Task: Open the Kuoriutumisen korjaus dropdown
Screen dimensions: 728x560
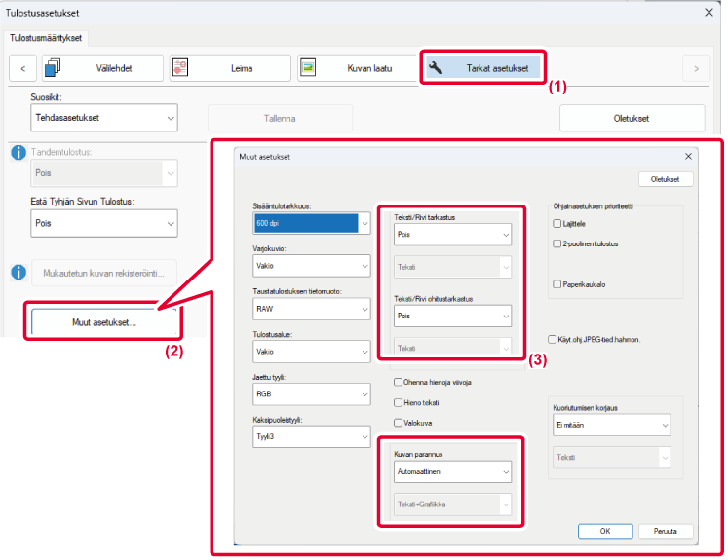Action: pos(609,426)
